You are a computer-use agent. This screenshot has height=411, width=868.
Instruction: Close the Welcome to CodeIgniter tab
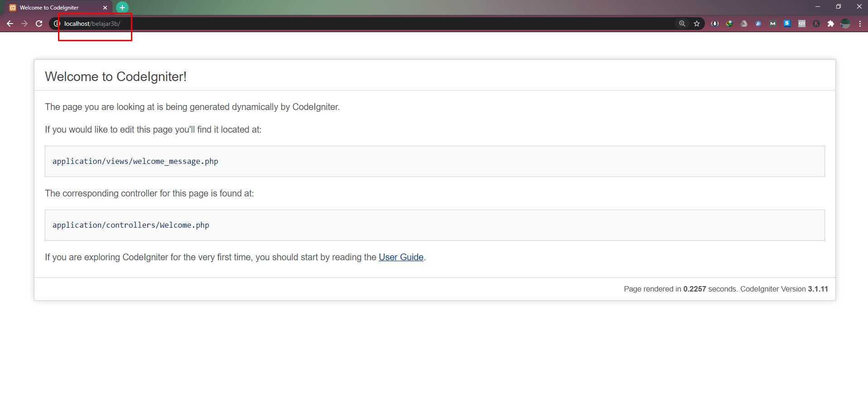(x=105, y=8)
